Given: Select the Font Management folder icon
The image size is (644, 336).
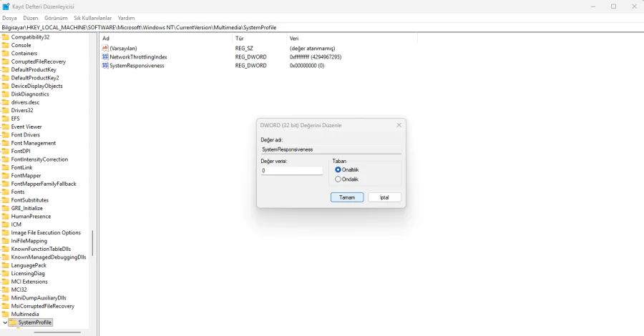Looking at the screenshot, I should (x=5, y=143).
